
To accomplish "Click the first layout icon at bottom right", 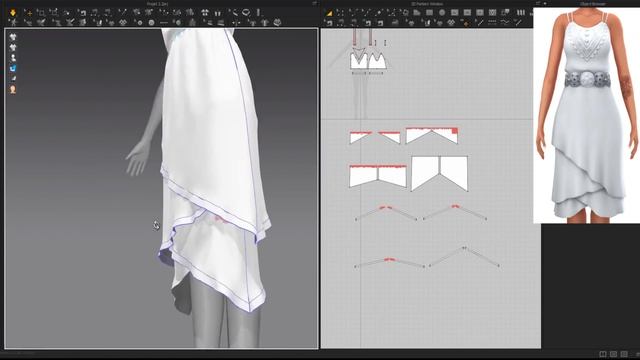I will pyautogui.click(x=603, y=354).
